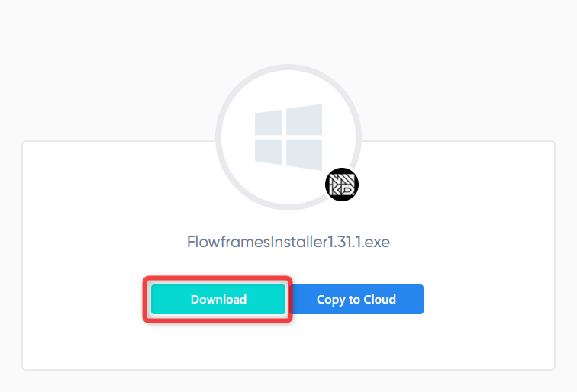The height and width of the screenshot is (392, 577).
Task: Click the blue Copy to Cloud button
Action: click(356, 299)
